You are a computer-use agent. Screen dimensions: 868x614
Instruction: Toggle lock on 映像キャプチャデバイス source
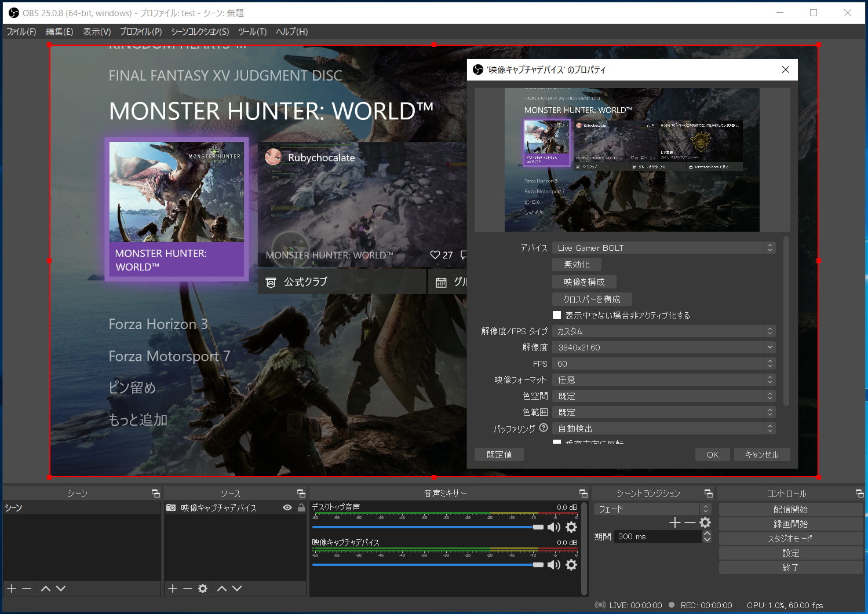tap(301, 507)
